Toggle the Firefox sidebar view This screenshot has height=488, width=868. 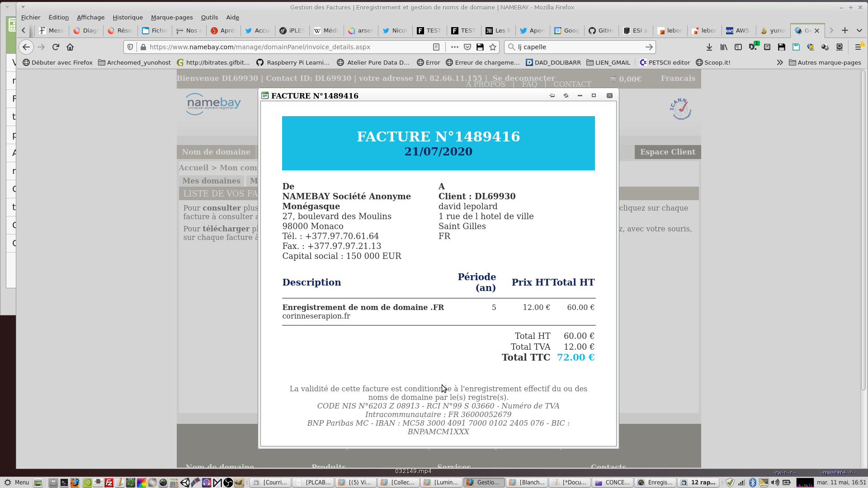pos(738,47)
